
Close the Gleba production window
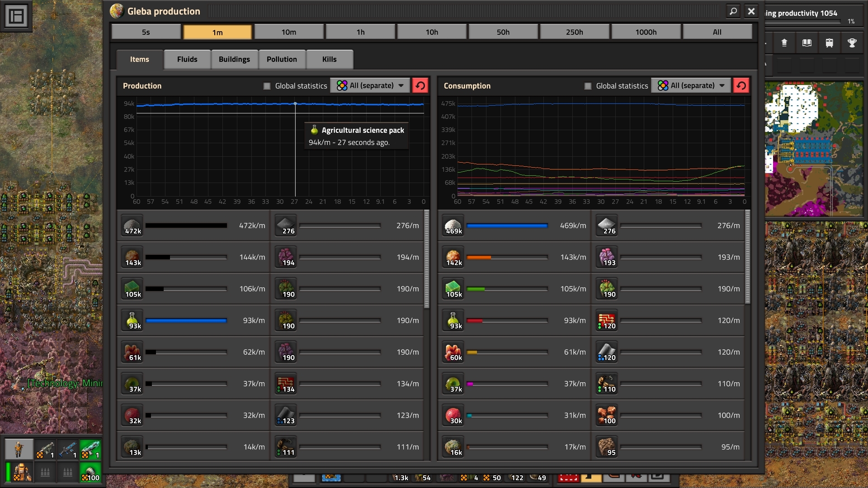(751, 11)
